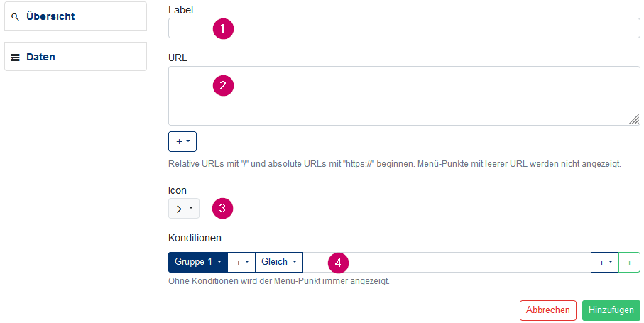Viewport: 644px width, 323px height.
Task: Click the numbered marker 3 badge
Action: pos(222,208)
